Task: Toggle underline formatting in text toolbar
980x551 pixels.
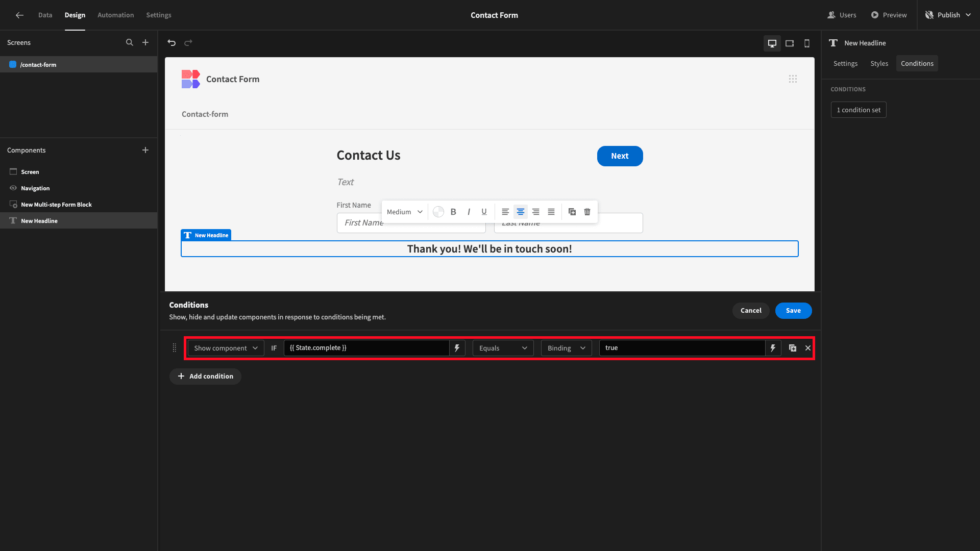Action: [x=484, y=212]
